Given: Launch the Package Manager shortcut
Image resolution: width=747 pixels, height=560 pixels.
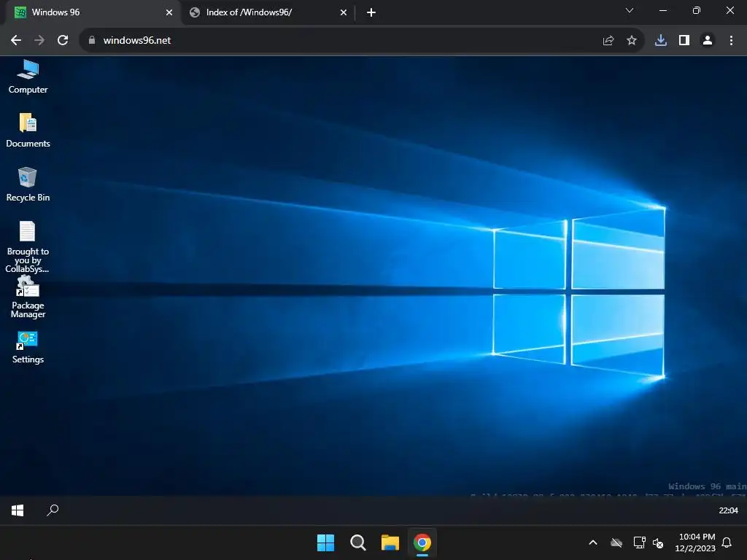Looking at the screenshot, I should [x=28, y=297].
